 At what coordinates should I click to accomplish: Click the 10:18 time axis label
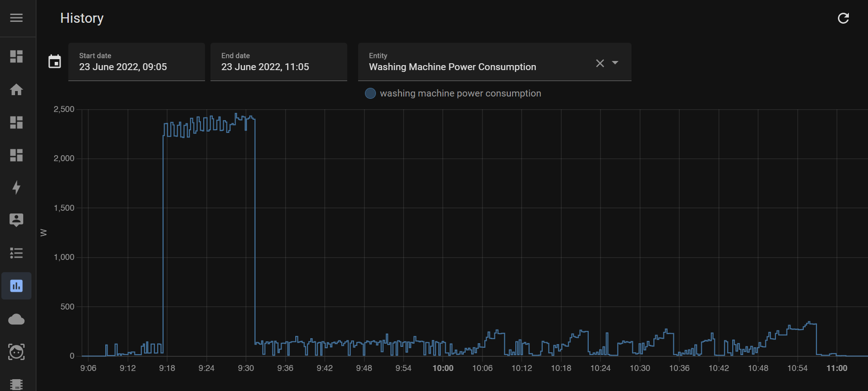(x=561, y=368)
